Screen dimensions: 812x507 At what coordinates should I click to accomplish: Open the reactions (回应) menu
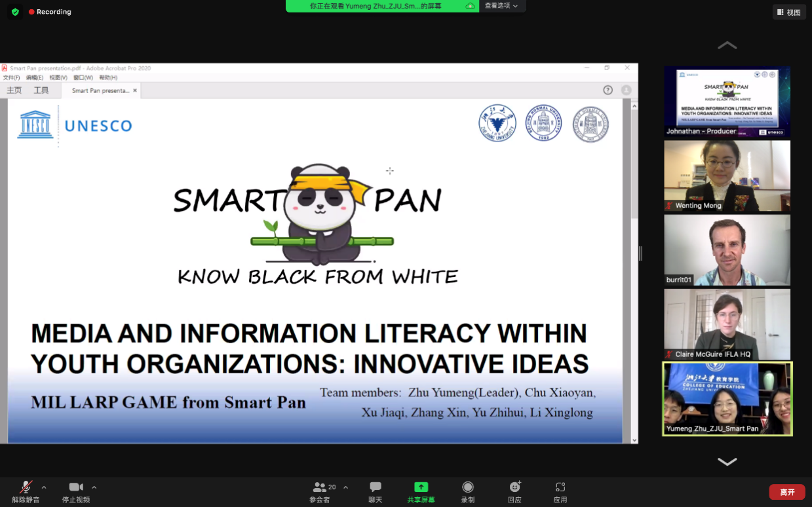click(514, 488)
